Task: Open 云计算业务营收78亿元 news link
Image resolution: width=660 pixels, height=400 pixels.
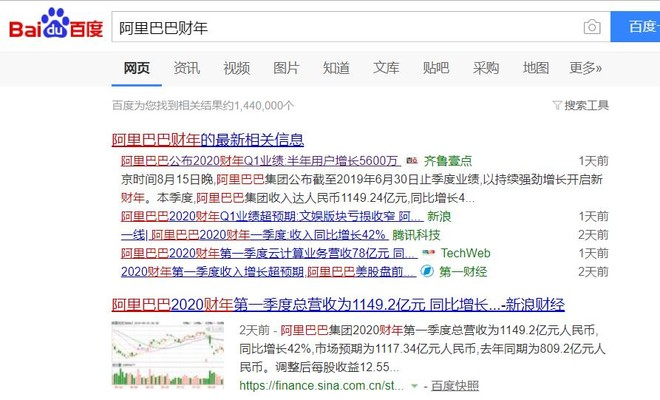Action: coord(269,253)
